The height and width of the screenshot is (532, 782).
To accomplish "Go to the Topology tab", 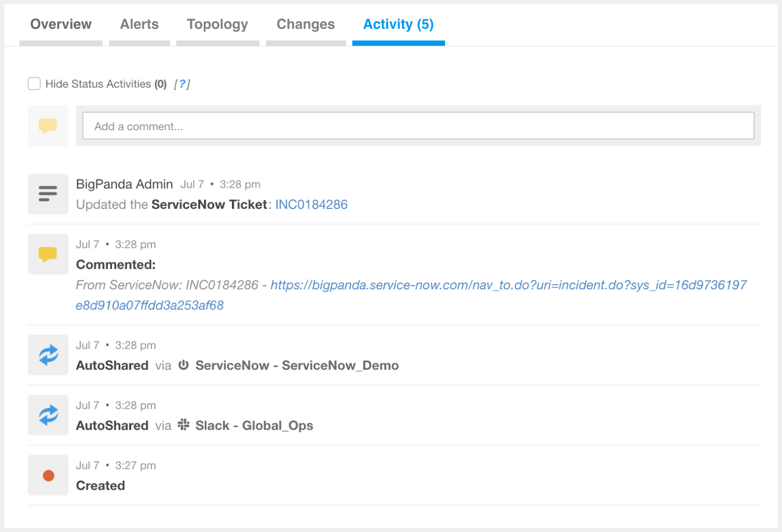I will [x=218, y=25].
